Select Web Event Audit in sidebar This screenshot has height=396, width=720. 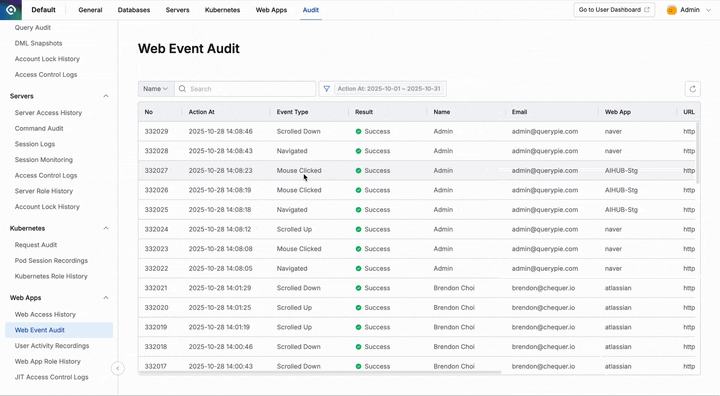(59, 330)
